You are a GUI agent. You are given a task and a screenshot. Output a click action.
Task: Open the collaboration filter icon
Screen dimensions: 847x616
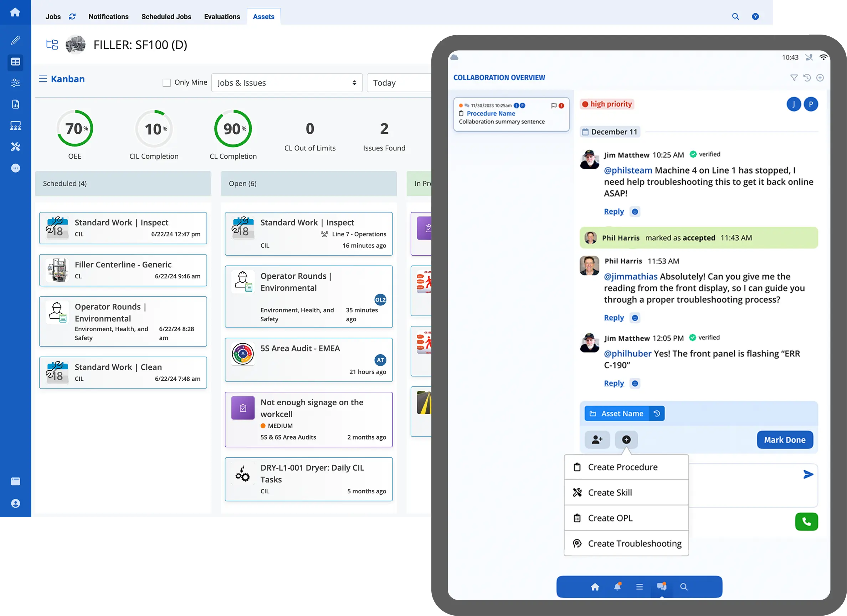coord(794,78)
